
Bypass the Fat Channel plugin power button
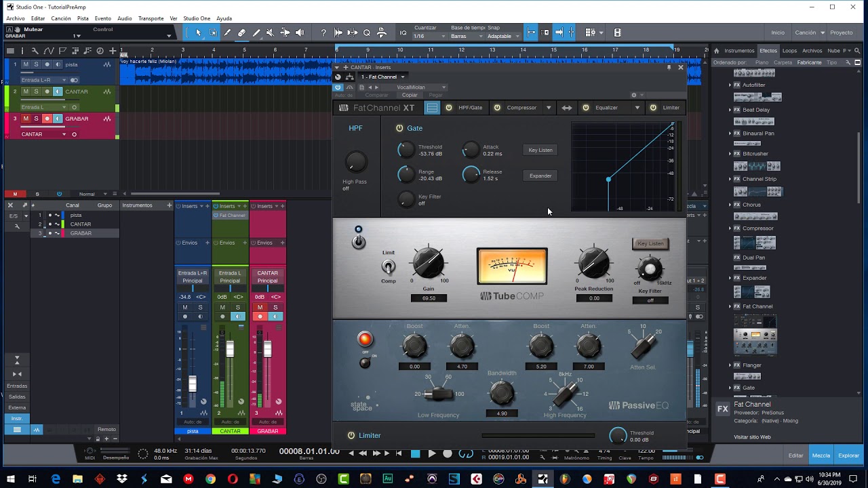pos(338,87)
